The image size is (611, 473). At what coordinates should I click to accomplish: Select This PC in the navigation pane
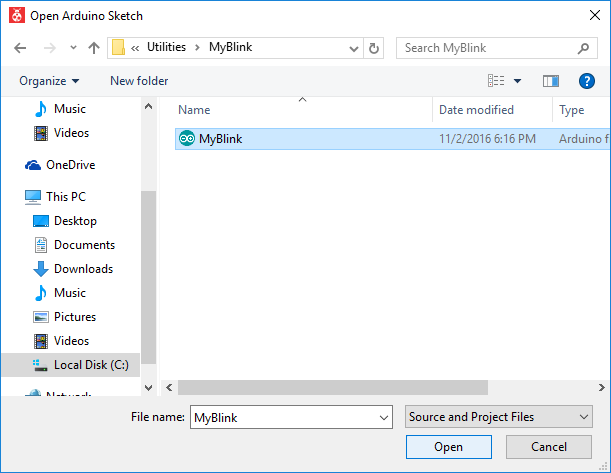55,197
